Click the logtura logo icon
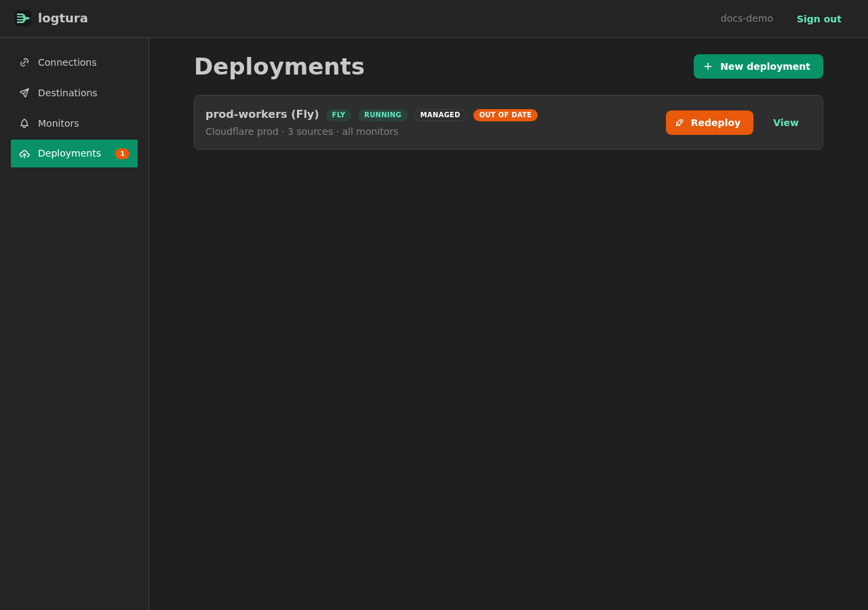 point(23,18)
